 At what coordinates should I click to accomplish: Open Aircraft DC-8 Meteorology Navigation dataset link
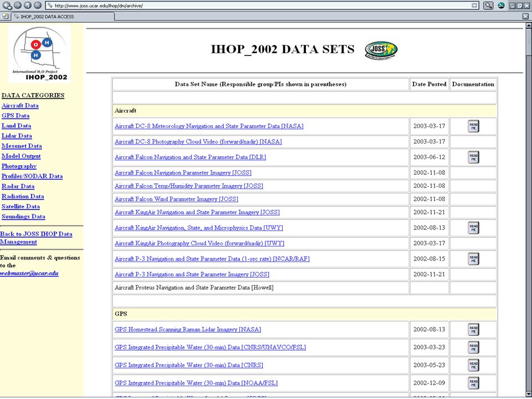pyautogui.click(x=209, y=126)
